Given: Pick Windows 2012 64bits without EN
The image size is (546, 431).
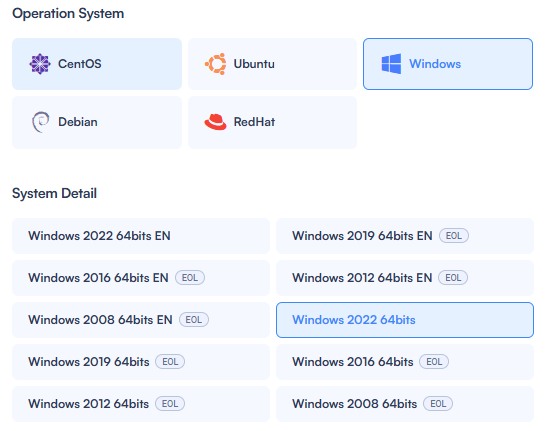Looking at the screenshot, I should pyautogui.click(x=141, y=404).
